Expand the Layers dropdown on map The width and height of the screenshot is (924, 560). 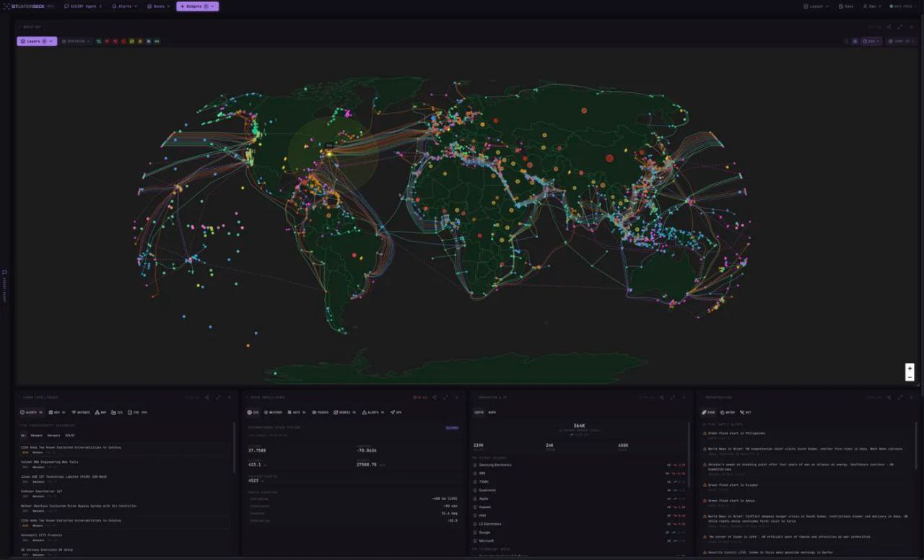pyautogui.click(x=36, y=41)
